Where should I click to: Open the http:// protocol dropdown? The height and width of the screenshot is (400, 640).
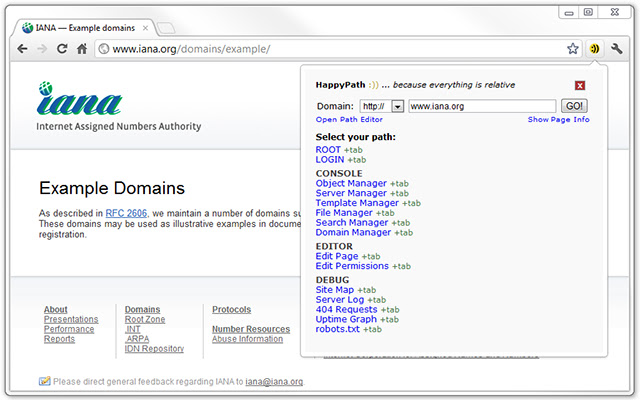pos(382,106)
